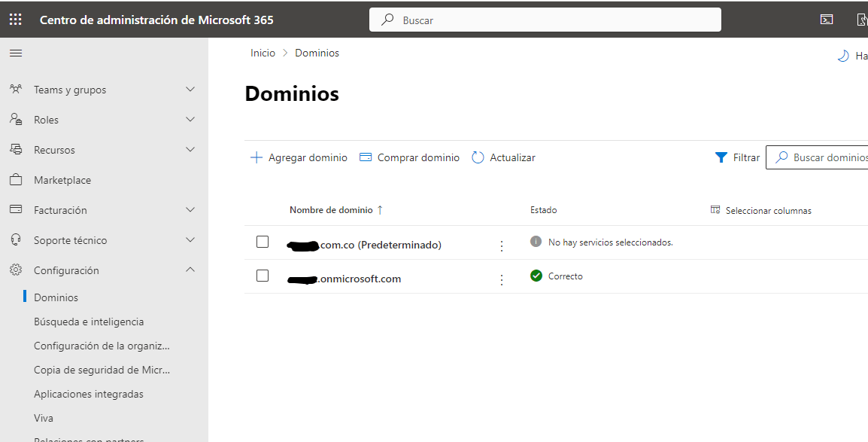Click the Teams y grupos people icon
Viewport: 868px width, 442px height.
click(x=16, y=89)
